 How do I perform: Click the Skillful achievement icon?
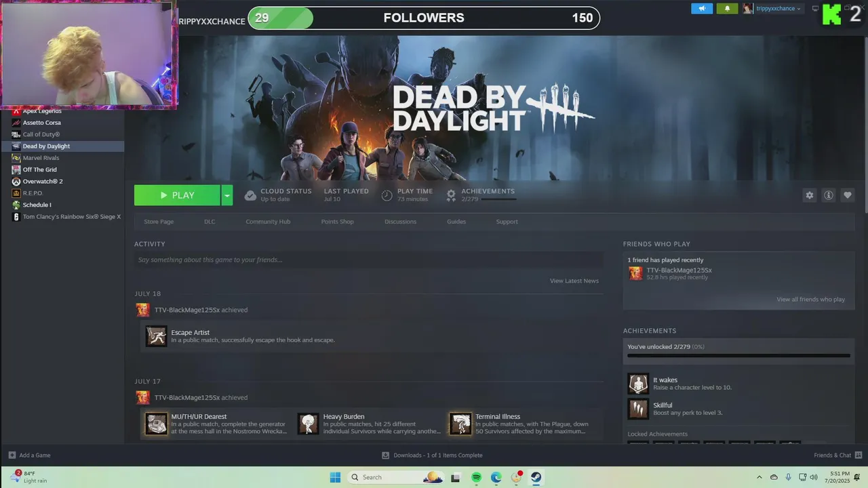[638, 409]
